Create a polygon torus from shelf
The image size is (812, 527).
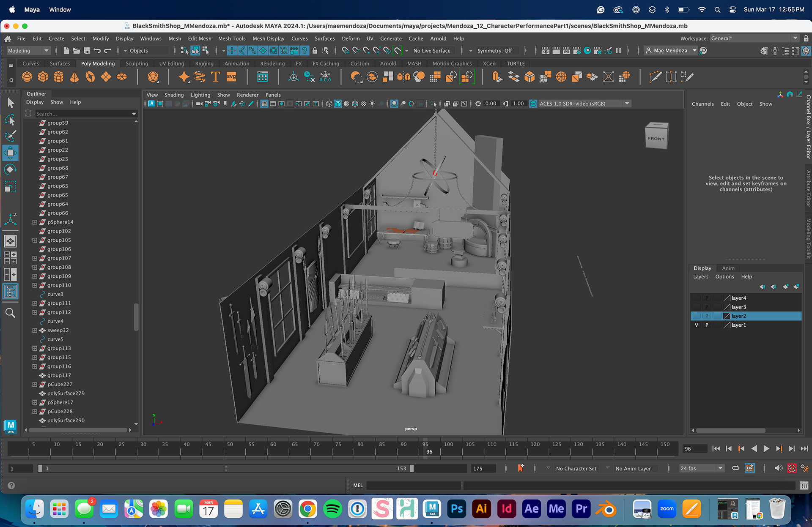[90, 77]
